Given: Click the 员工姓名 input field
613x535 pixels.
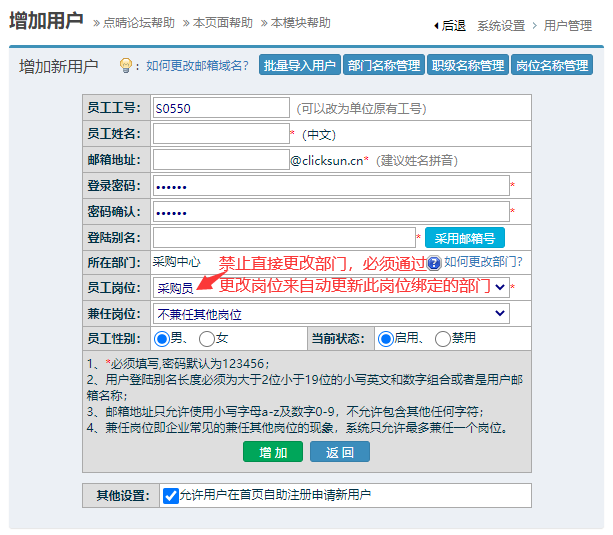Looking at the screenshot, I should 220,134.
